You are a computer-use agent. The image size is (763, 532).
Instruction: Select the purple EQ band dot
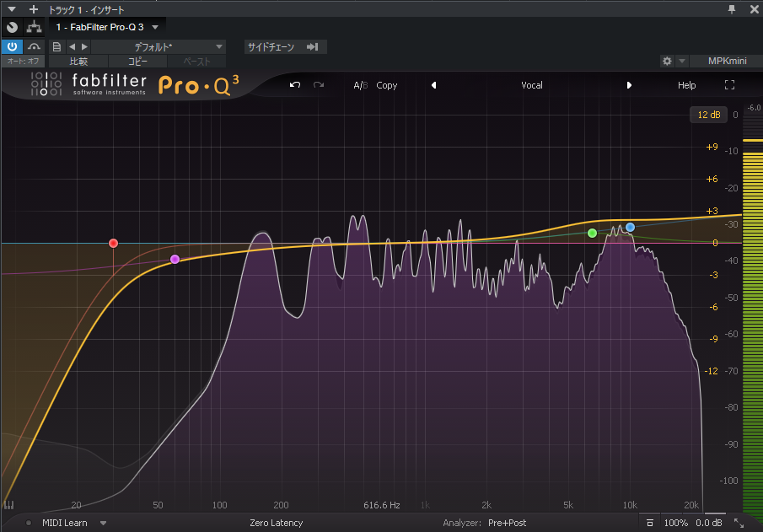[x=175, y=260]
